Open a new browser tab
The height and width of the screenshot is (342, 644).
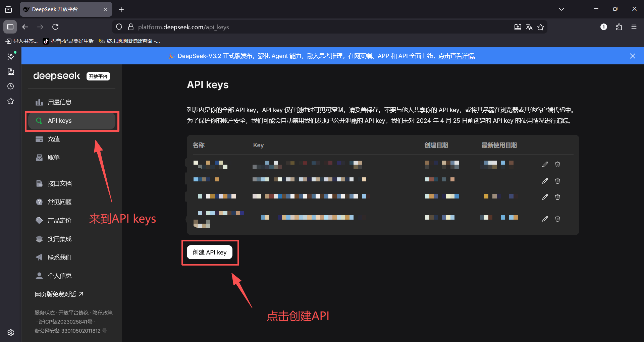[121, 9]
